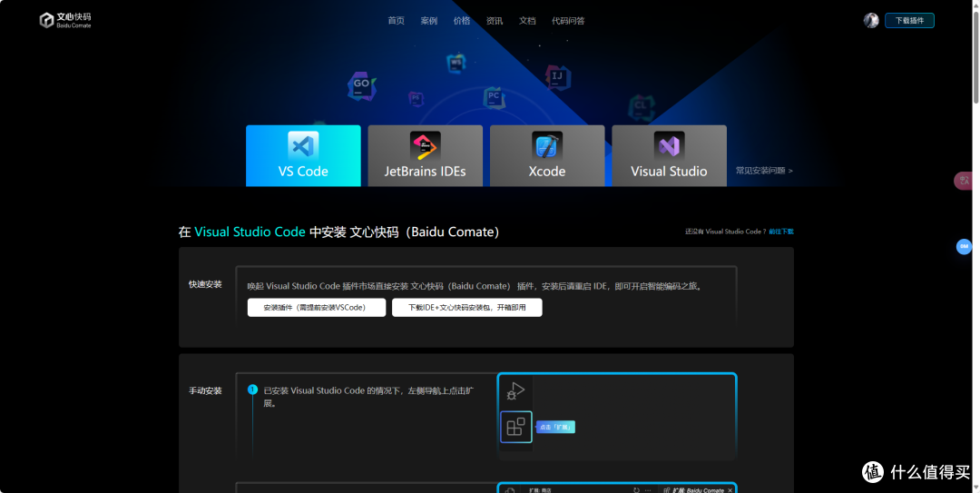The image size is (980, 493).
Task: Click the floating IntelliJ IJ icon
Action: pos(557,77)
